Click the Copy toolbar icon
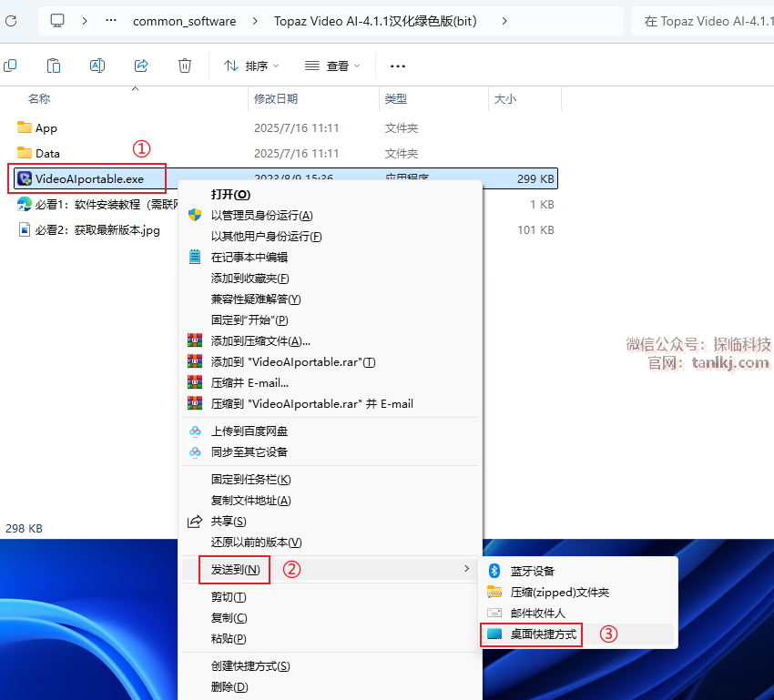This screenshot has width=774, height=700. 10,66
